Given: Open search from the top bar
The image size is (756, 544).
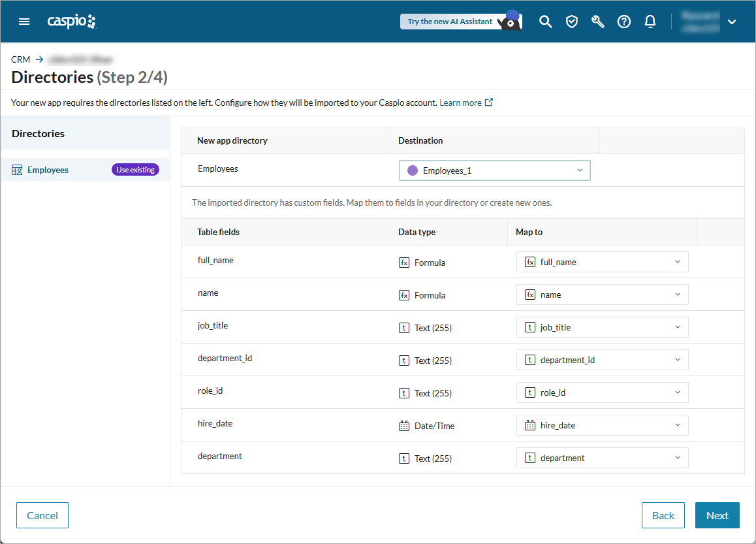Looking at the screenshot, I should click(545, 21).
